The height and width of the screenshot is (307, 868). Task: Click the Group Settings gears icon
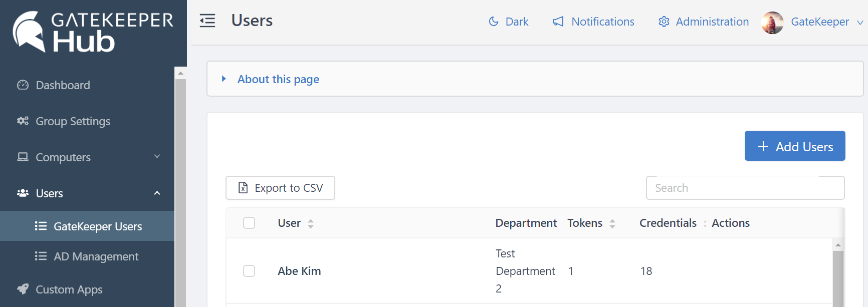(x=23, y=121)
